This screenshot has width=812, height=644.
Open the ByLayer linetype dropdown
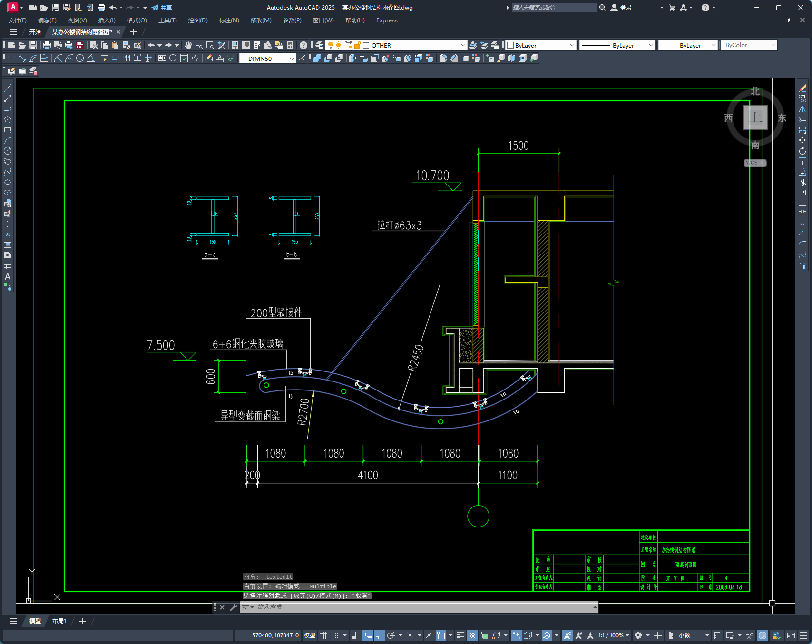tap(651, 45)
